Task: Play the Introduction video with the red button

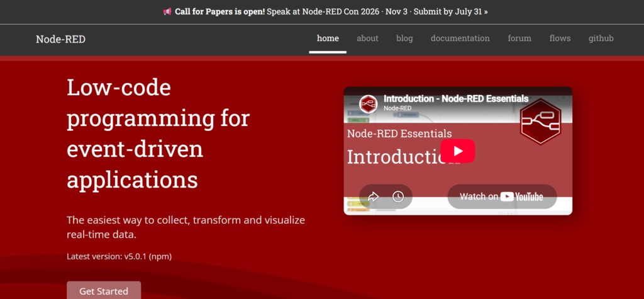Action: point(458,151)
